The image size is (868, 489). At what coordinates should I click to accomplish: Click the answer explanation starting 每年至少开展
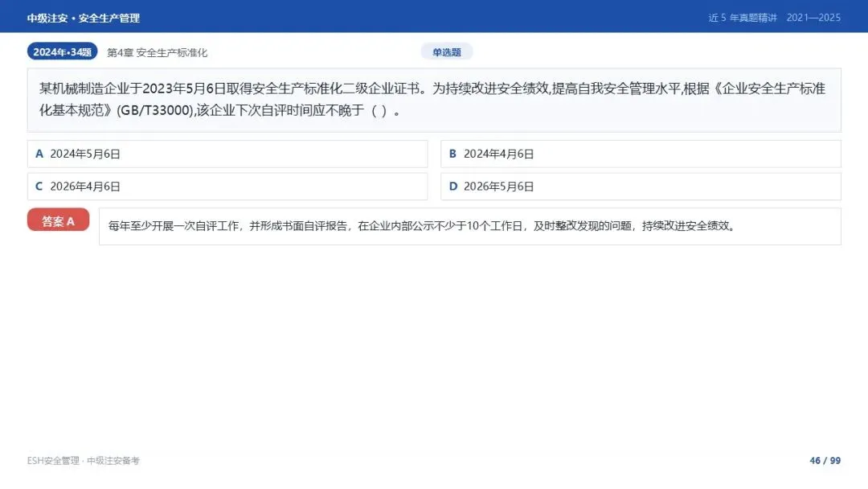tap(470, 227)
